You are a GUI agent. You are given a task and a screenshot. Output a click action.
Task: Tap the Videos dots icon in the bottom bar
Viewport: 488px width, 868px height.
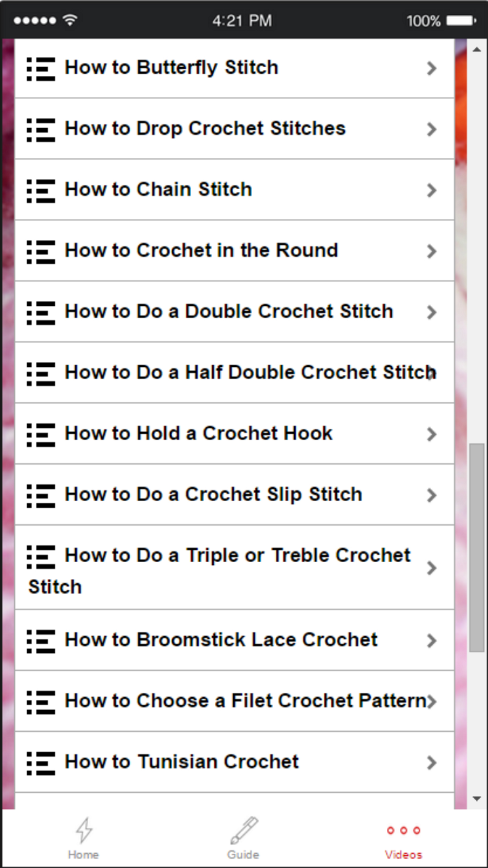tap(403, 829)
